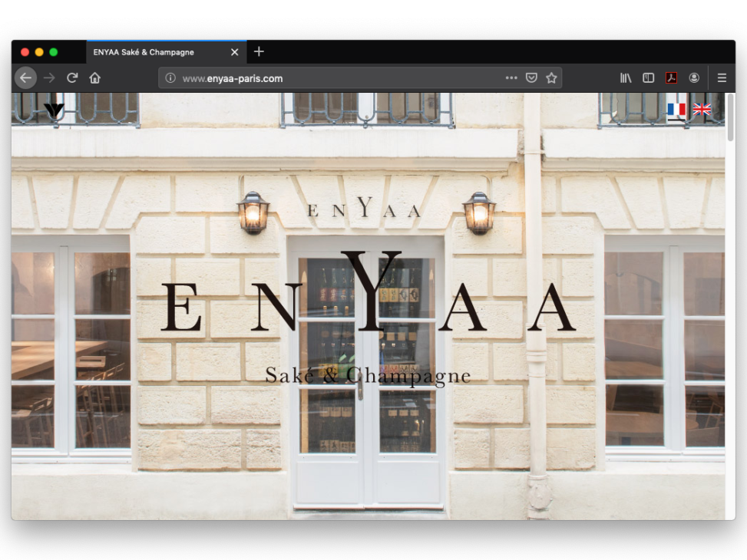
Task: Switch site language to English flag
Action: 702,110
